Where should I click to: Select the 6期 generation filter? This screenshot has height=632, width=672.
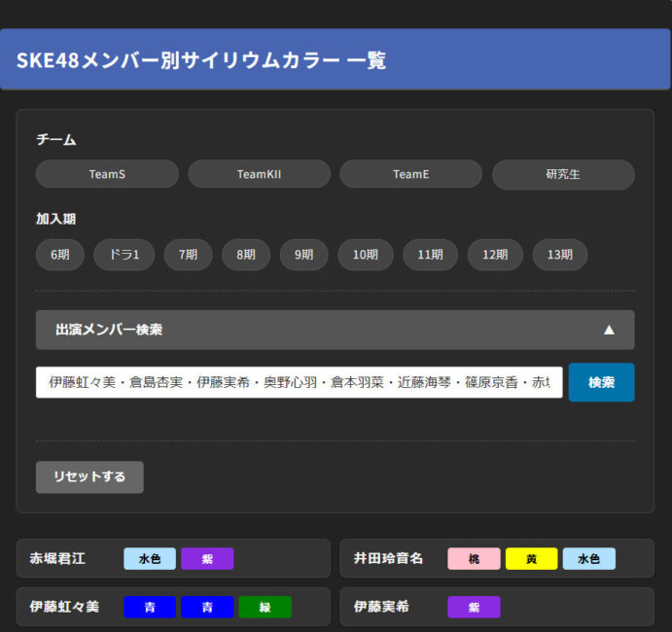60,255
